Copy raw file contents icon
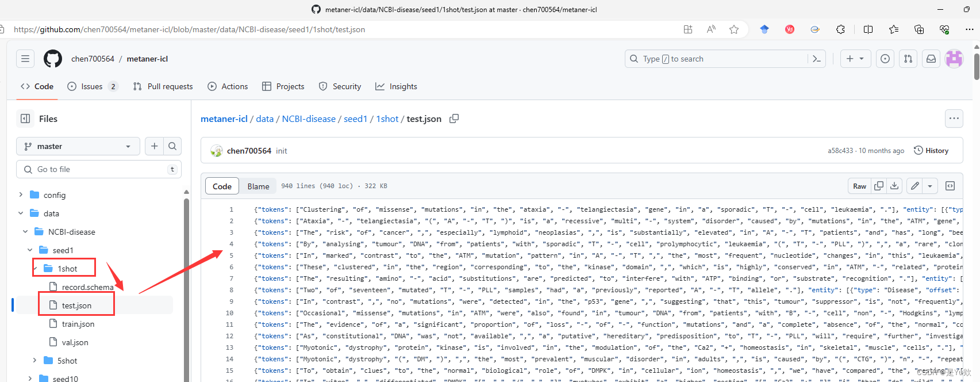 (x=879, y=186)
